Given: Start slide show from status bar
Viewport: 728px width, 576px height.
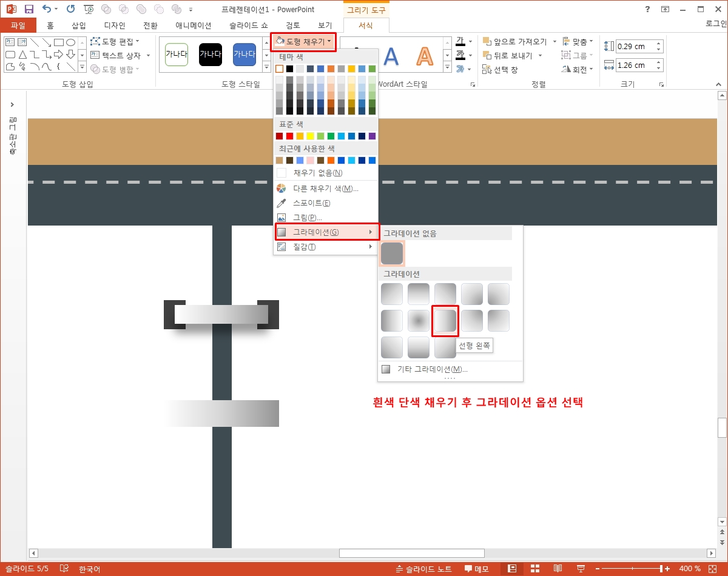Looking at the screenshot, I should [581, 569].
